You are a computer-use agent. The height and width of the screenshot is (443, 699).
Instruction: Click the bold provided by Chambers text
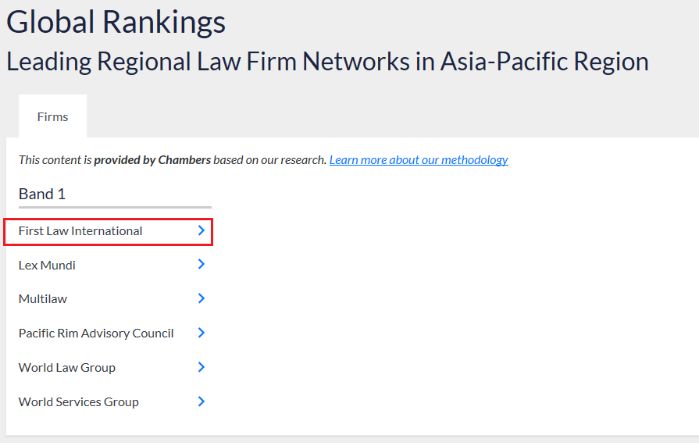point(152,160)
